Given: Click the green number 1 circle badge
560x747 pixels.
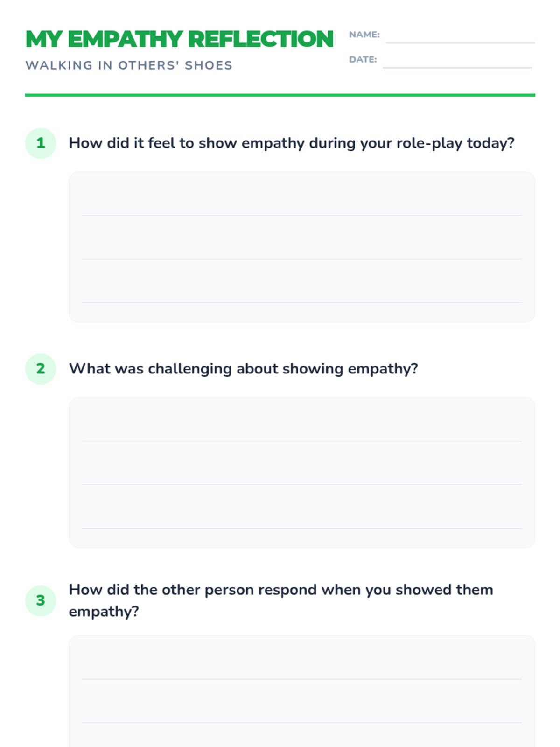Looking at the screenshot, I should pyautogui.click(x=41, y=143).
